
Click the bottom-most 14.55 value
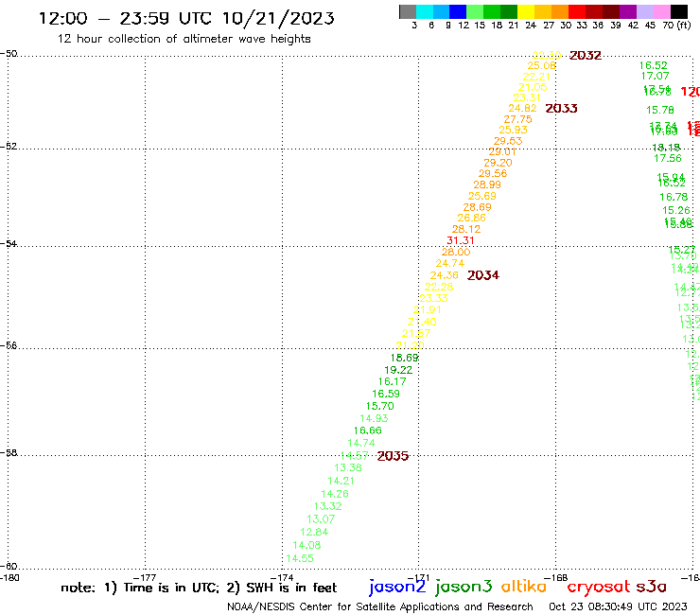(x=300, y=559)
